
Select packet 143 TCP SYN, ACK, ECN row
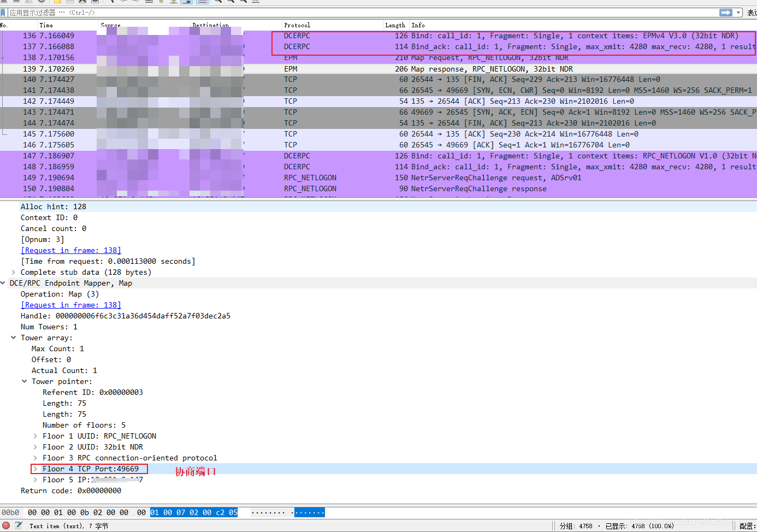click(378, 112)
